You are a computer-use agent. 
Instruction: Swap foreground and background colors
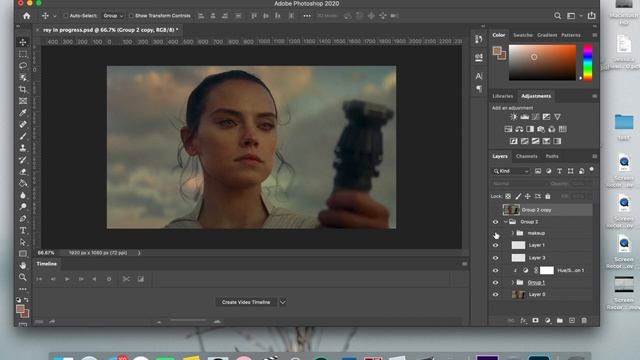[x=27, y=300]
